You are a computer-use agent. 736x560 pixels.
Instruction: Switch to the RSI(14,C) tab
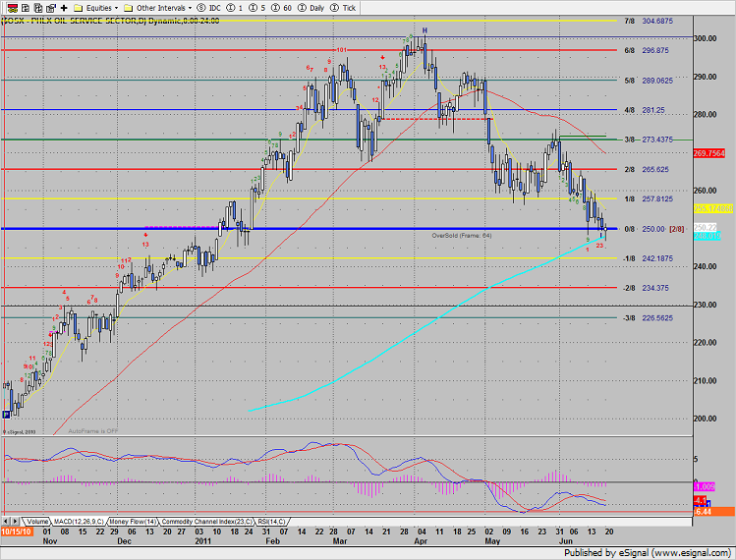pyautogui.click(x=271, y=522)
